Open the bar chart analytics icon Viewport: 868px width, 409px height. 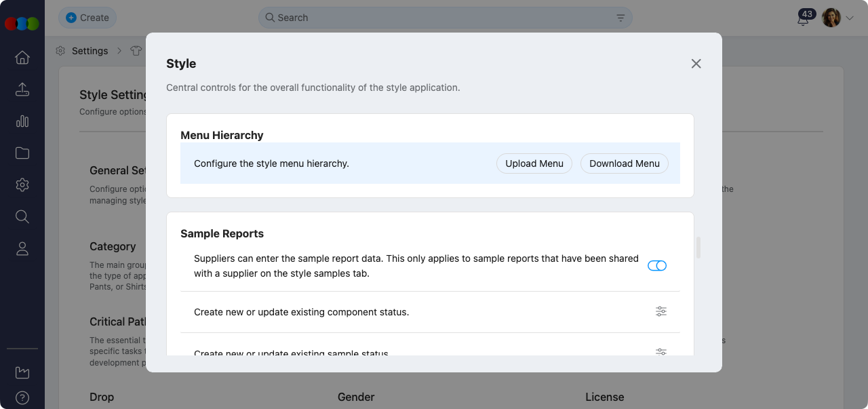point(22,121)
